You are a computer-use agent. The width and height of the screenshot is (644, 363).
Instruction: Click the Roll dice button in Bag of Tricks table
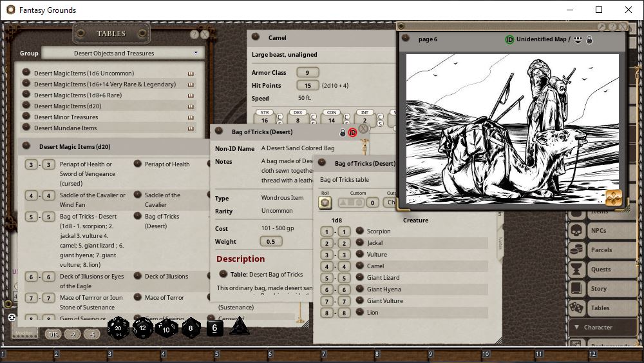pos(325,202)
